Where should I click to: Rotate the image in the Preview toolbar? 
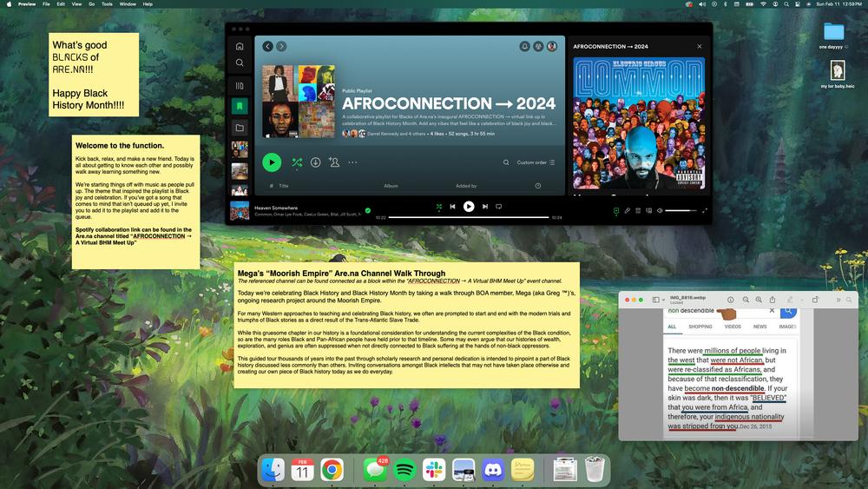pyautogui.click(x=815, y=300)
